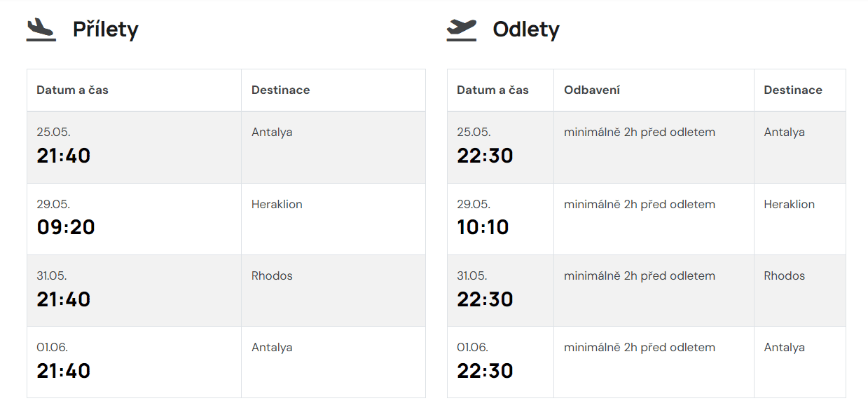
Task: Click departures Destinace column header
Action: 792,90
